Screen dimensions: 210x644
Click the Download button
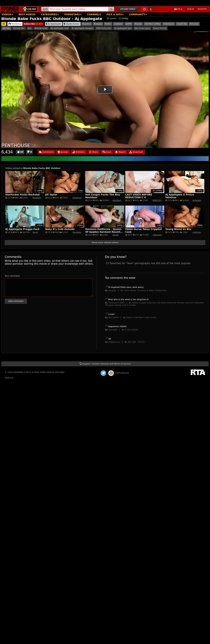[x=136, y=152]
